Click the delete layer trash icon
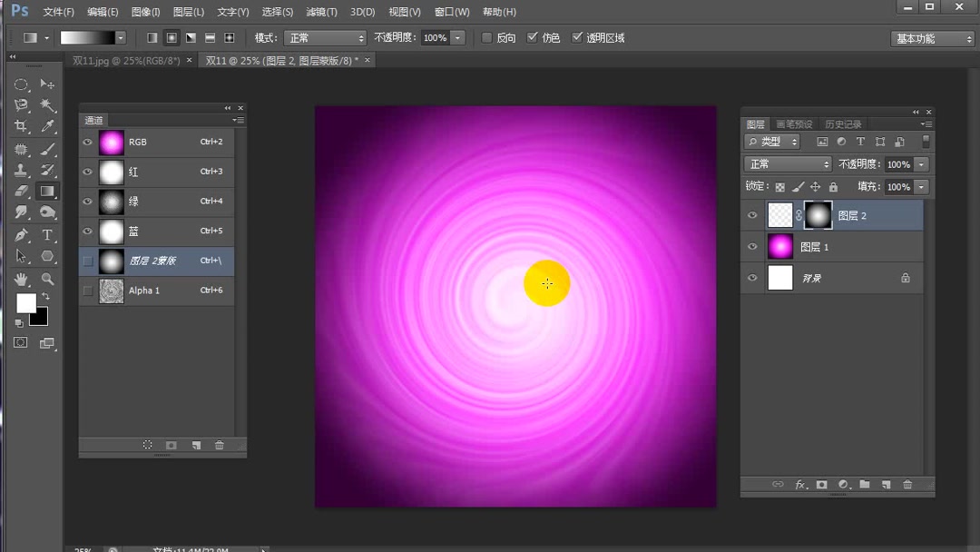 pyautogui.click(x=907, y=485)
